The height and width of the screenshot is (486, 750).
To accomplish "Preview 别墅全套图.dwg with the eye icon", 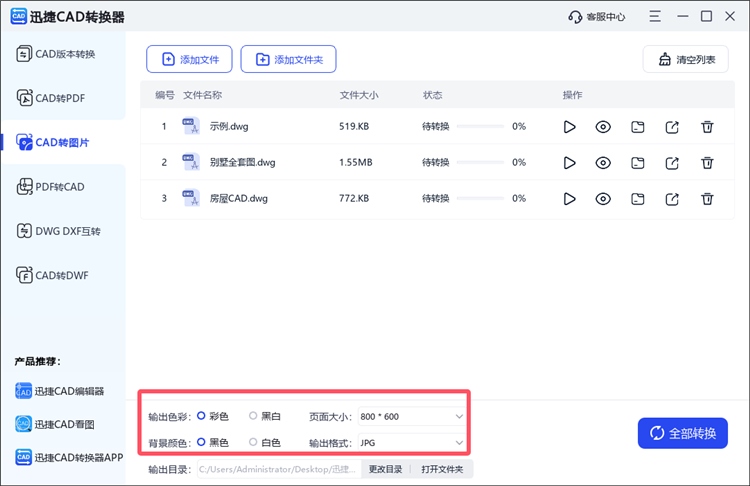I will tap(603, 163).
